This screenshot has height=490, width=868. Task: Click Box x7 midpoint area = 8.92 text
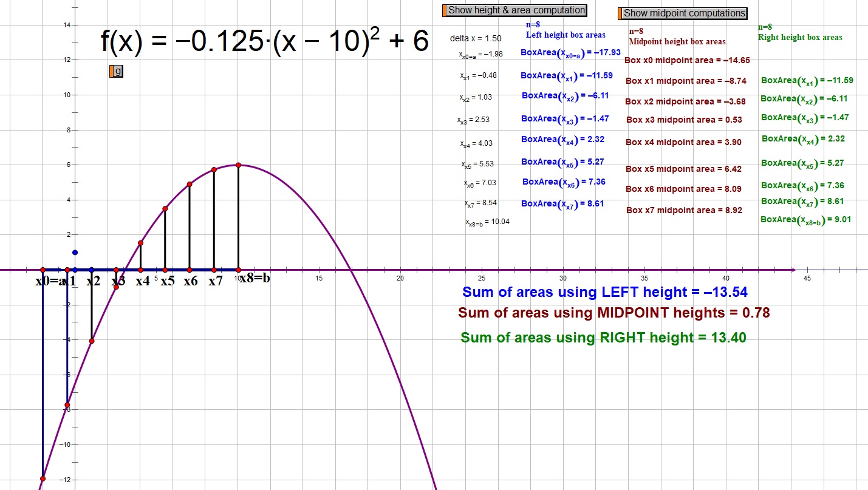[684, 210]
